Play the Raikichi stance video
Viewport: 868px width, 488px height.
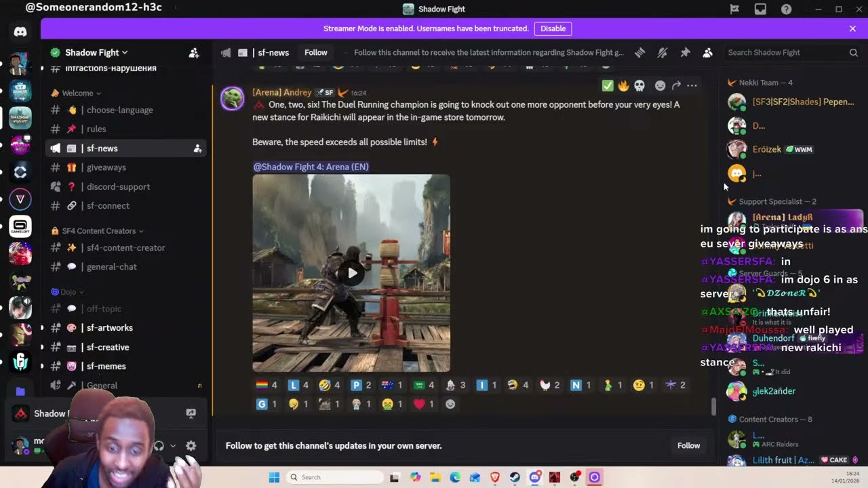pyautogui.click(x=351, y=273)
